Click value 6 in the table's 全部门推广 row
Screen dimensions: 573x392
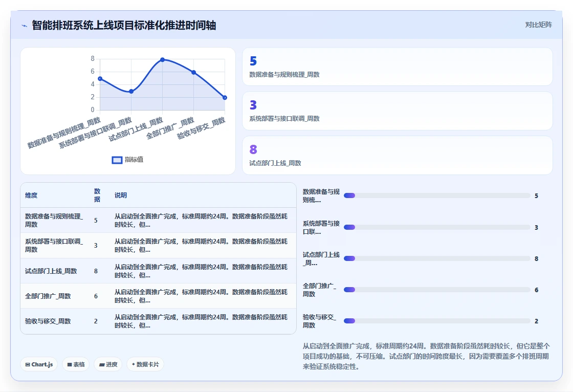pos(96,296)
